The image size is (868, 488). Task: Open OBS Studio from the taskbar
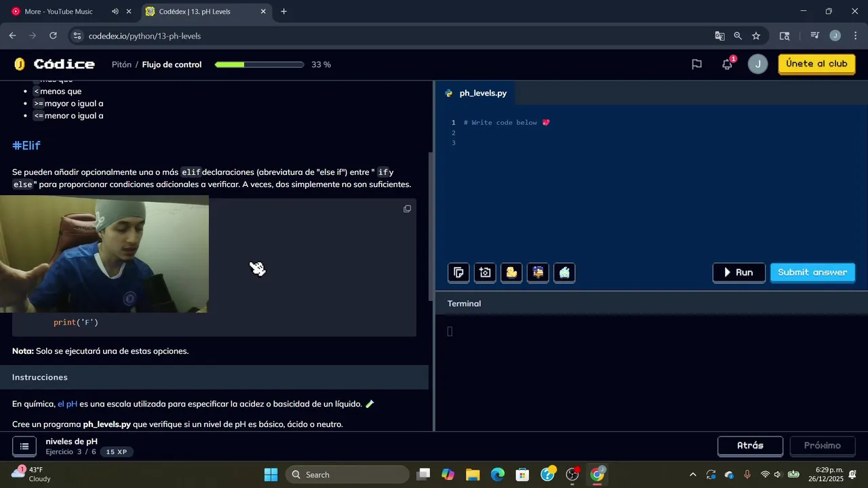(572, 474)
